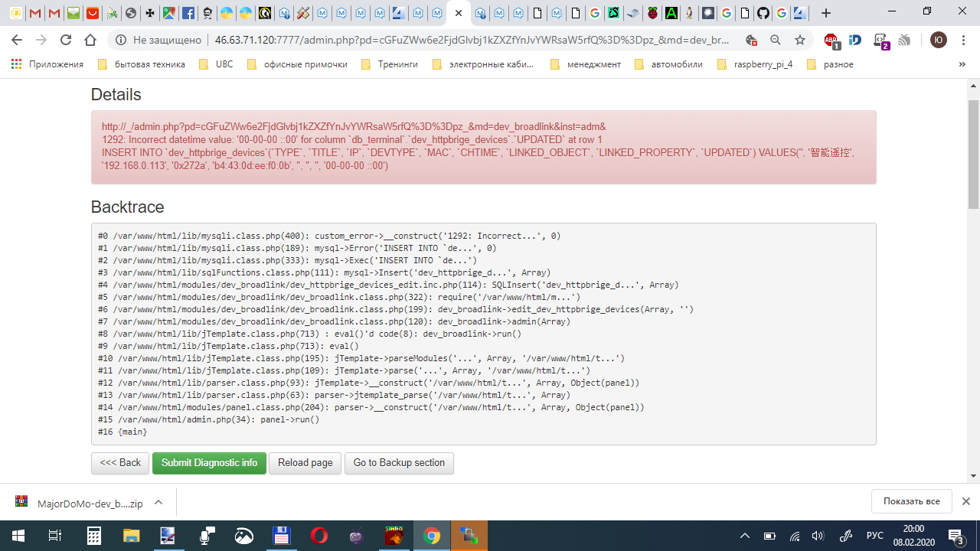The height and width of the screenshot is (551, 980).
Task: Open the Windows Start menu
Action: pos(17,536)
